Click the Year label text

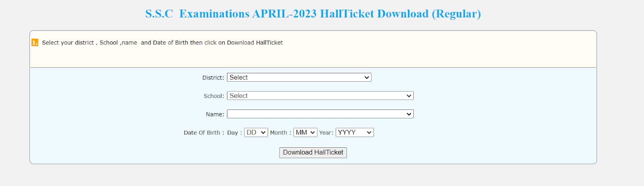(x=326, y=133)
